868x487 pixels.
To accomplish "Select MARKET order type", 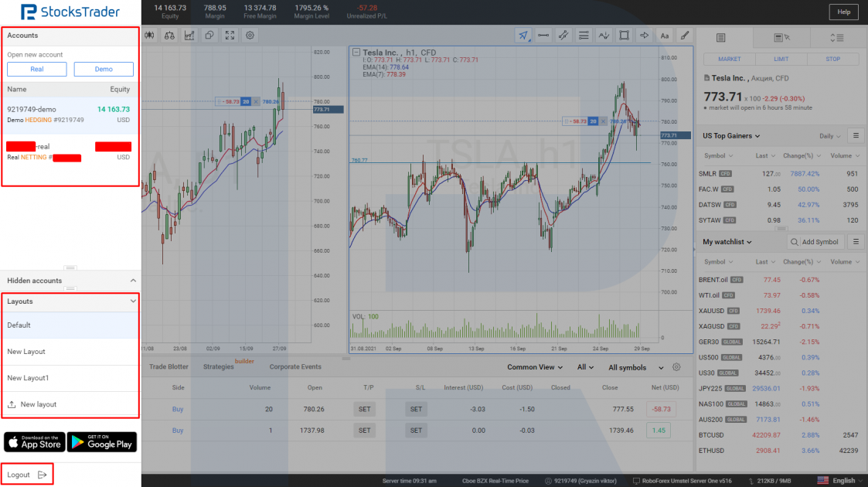I will [x=729, y=60].
